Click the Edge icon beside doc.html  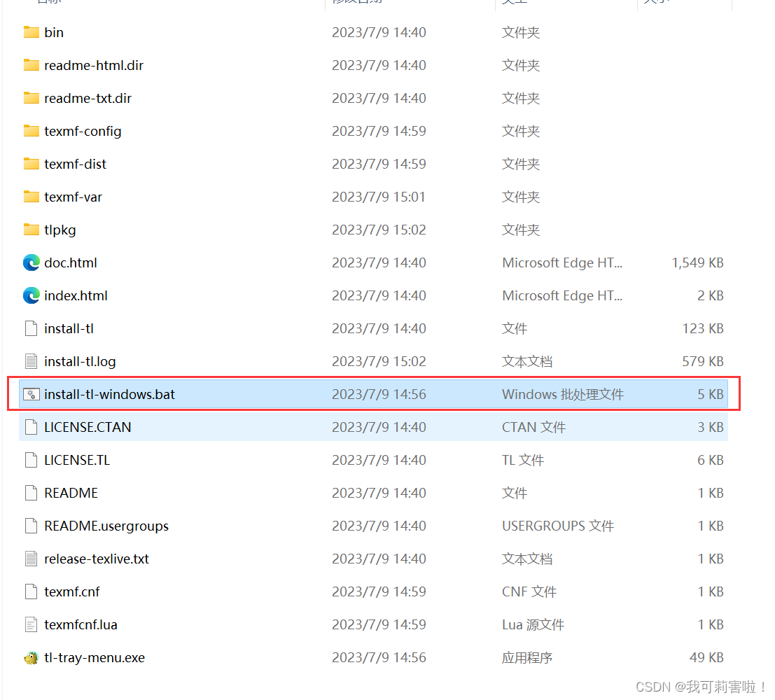click(x=31, y=262)
